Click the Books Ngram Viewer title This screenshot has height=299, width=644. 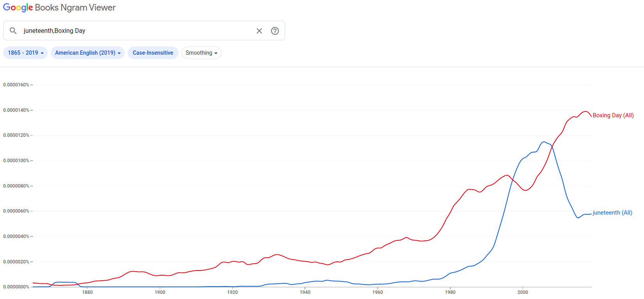tap(75, 8)
